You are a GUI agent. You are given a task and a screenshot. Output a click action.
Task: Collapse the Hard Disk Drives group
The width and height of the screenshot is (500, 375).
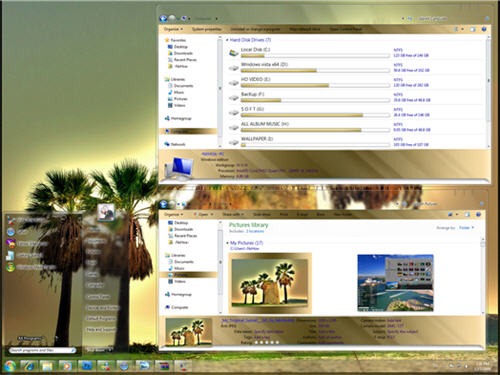tap(227, 40)
